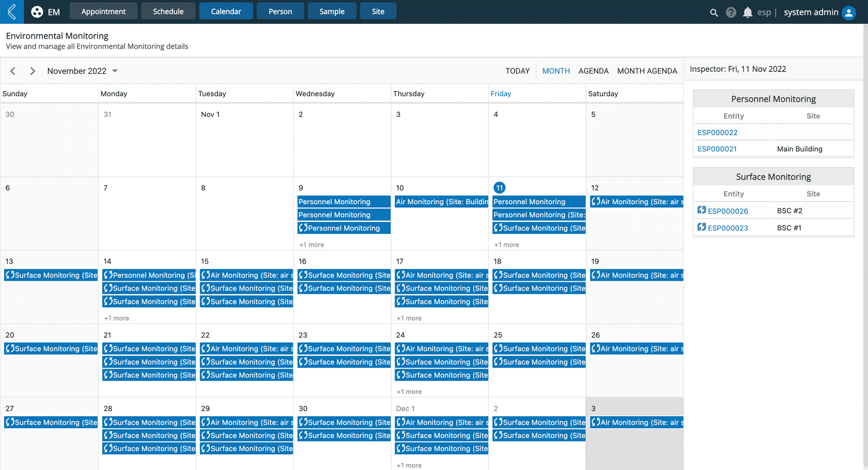
Task: Click the recurring icon beside ESP000026
Action: pos(702,210)
